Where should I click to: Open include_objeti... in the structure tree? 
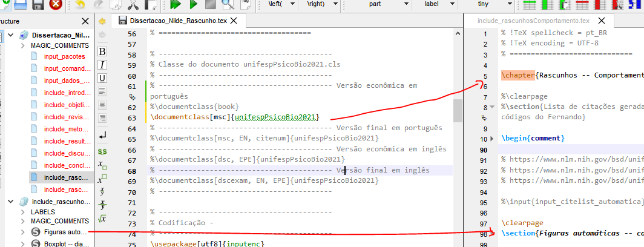[x=67, y=105]
